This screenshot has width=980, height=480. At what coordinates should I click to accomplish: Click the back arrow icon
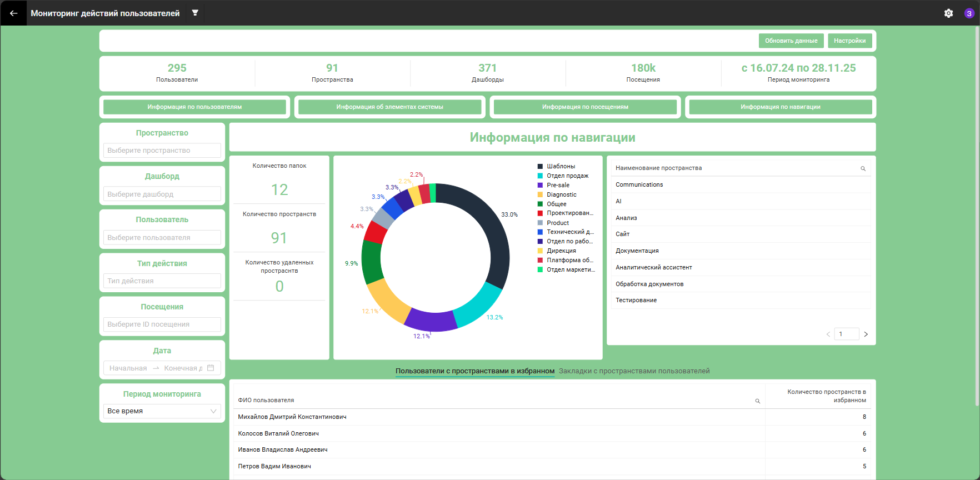(x=13, y=13)
